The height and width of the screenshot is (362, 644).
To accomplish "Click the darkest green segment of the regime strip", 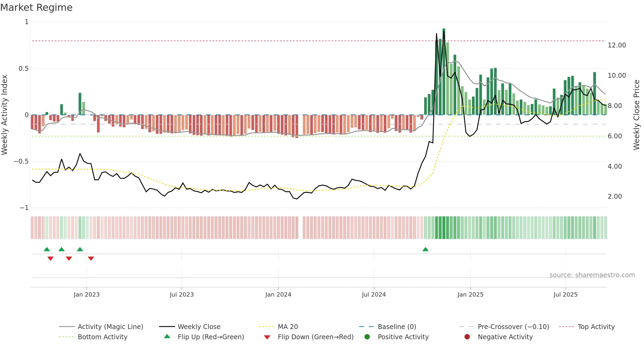I will tap(444, 228).
